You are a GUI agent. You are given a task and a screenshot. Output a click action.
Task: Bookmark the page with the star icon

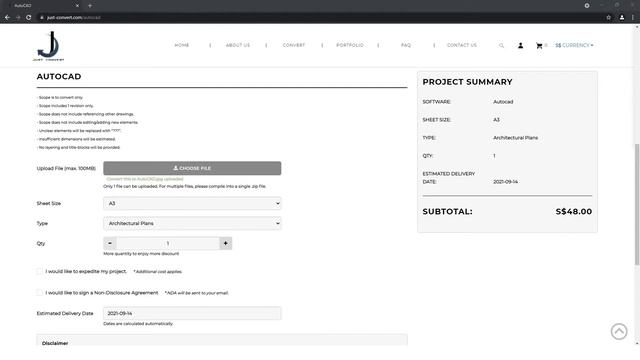coord(608,18)
